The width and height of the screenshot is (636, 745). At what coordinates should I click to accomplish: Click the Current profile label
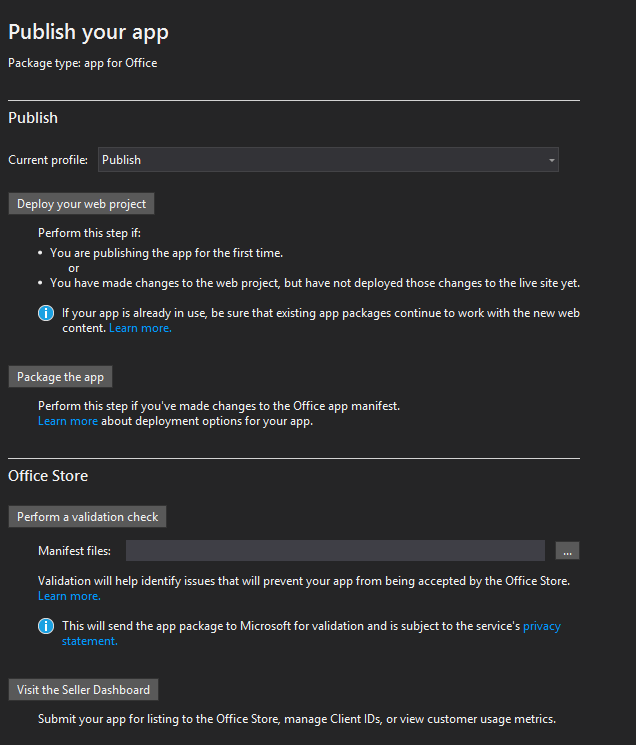point(48,160)
